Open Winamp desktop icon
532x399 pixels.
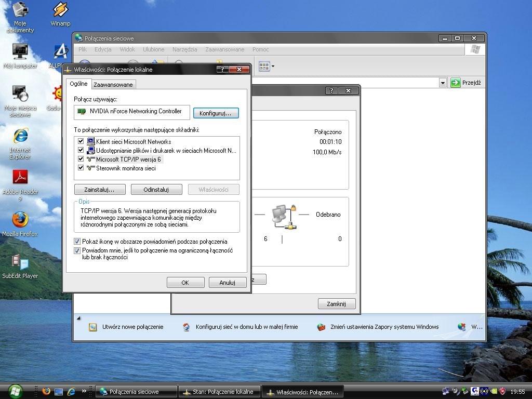(60, 14)
